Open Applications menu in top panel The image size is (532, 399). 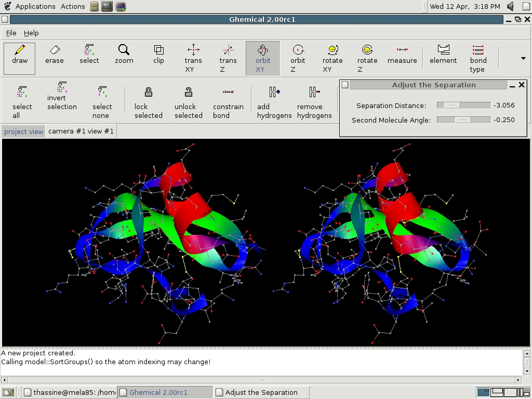click(35, 7)
